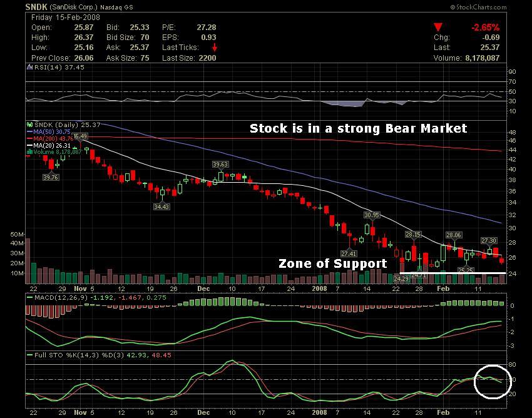The image size is (532, 418).
Task: Click the Open value 25.87
Action: click(x=83, y=28)
